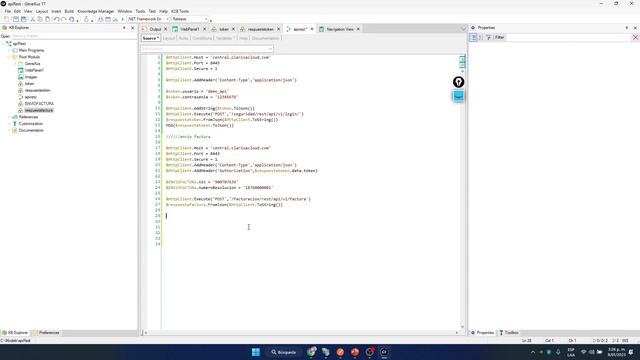Select respuestafactura in KB Explorer tree
The height and width of the screenshot is (360, 640).
[39, 111]
